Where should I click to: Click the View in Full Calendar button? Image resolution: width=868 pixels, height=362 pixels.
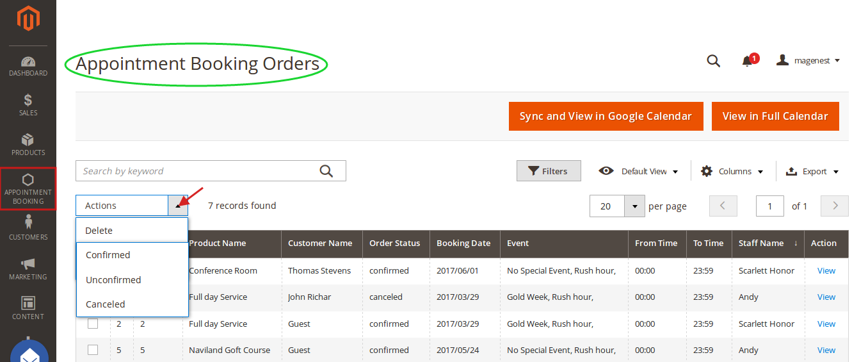click(x=775, y=117)
